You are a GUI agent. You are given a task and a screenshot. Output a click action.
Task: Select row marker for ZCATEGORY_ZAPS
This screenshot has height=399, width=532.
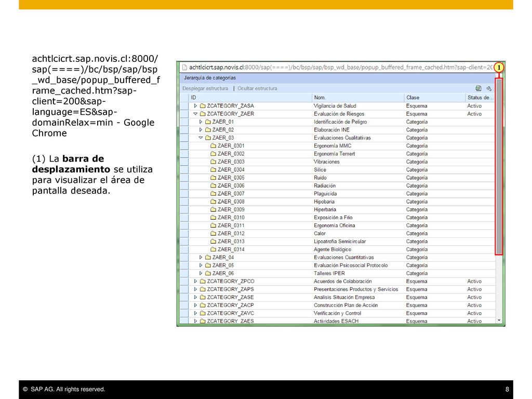[184, 289]
